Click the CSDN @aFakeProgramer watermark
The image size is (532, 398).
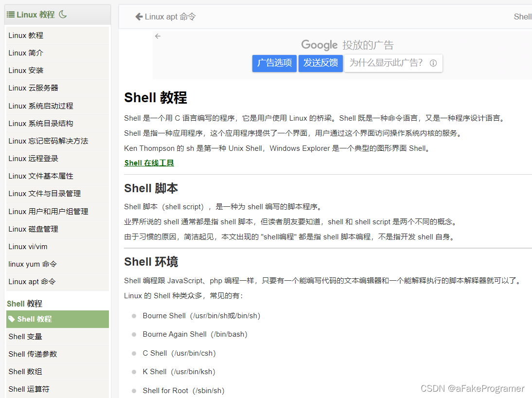tap(472, 388)
